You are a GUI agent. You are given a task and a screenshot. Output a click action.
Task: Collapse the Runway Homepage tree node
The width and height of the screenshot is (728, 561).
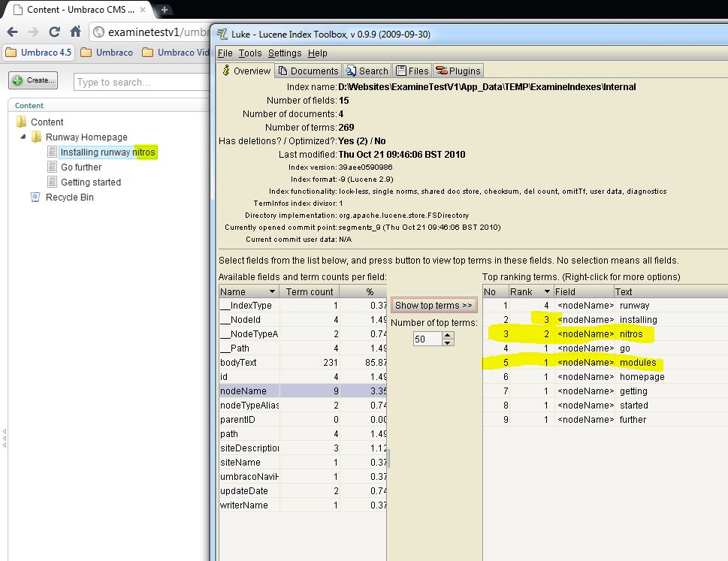[x=23, y=137]
